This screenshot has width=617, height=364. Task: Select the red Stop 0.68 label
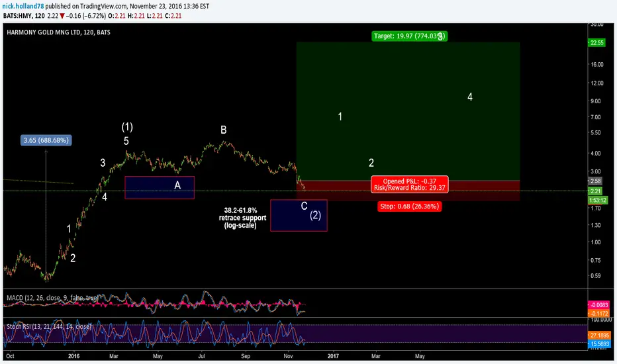point(409,206)
